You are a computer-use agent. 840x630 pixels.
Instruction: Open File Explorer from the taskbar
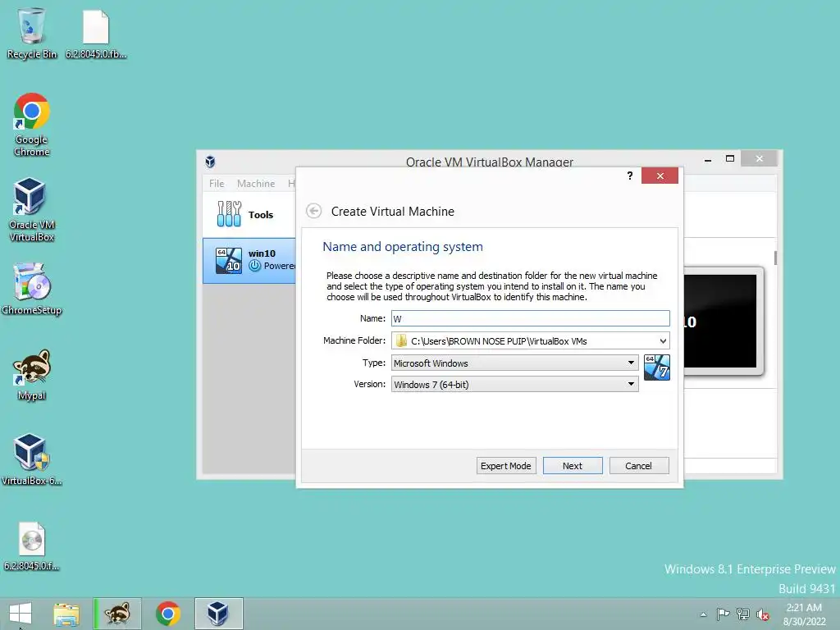[66, 614]
